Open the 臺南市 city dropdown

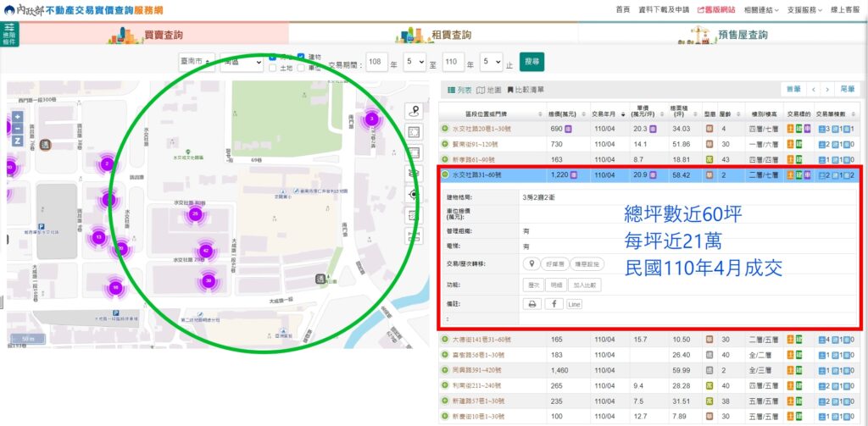click(197, 62)
